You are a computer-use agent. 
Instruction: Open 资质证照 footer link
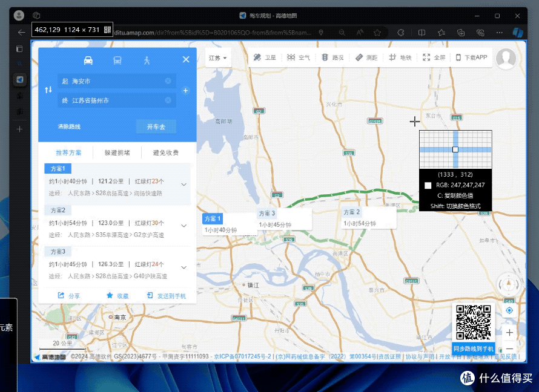390,357
